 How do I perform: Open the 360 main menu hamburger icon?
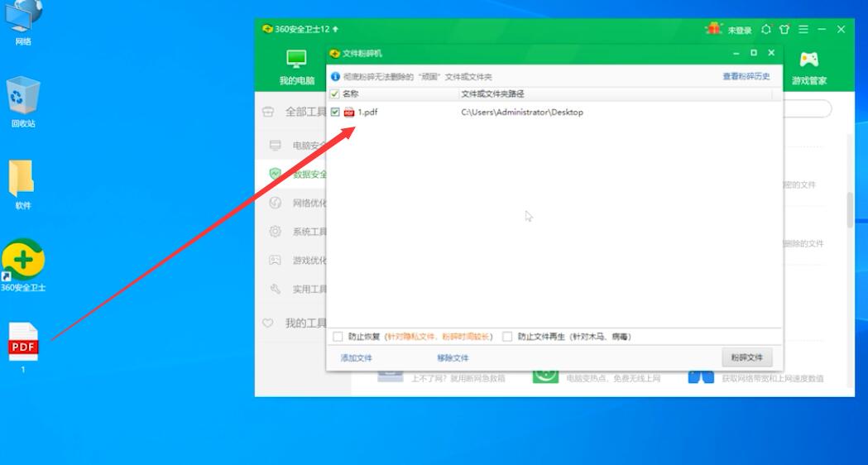803,29
